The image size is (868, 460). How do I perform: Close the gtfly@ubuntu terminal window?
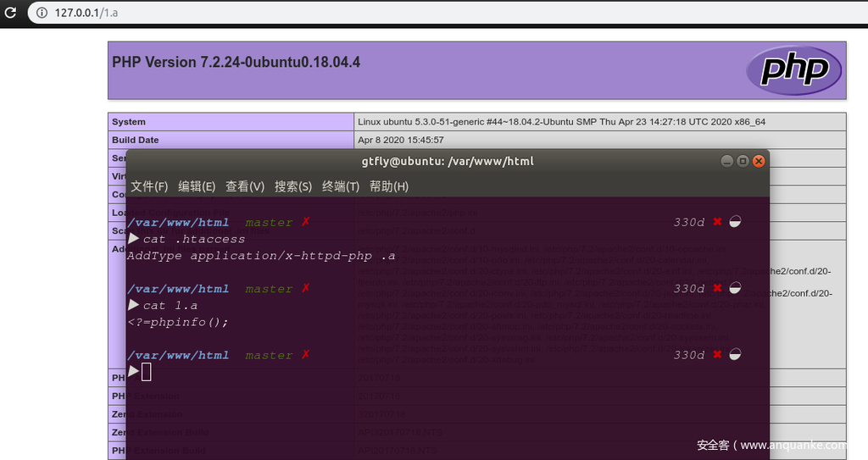(759, 161)
